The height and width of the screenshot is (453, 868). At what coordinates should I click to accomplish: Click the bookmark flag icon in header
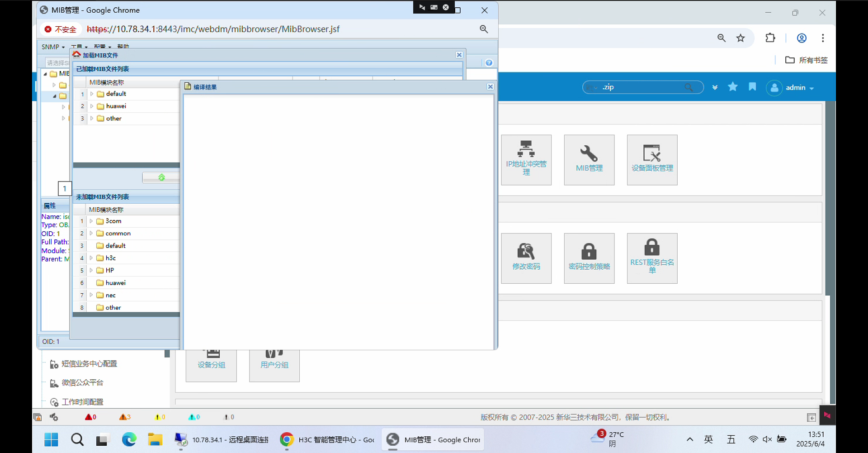(752, 87)
